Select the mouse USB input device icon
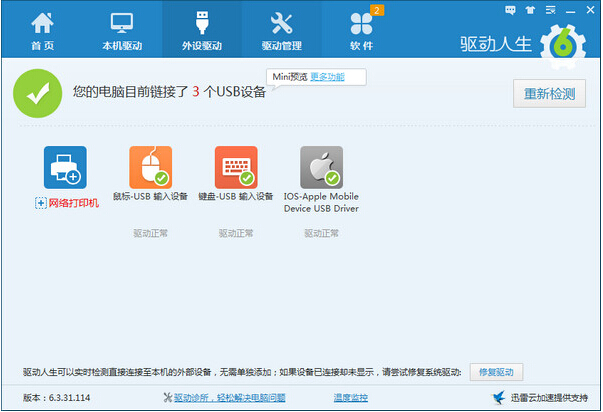 [x=150, y=167]
